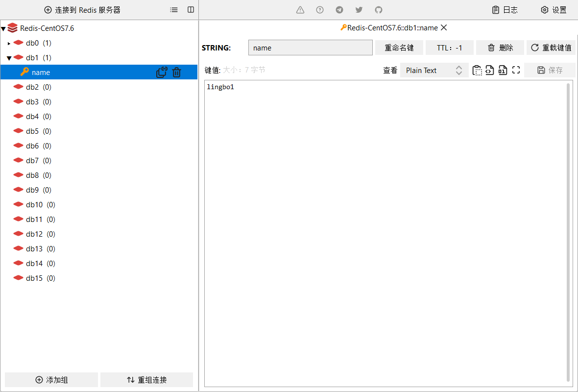This screenshot has width=578, height=392.
Task: Click the binary file 01 icon
Action: (x=503, y=70)
